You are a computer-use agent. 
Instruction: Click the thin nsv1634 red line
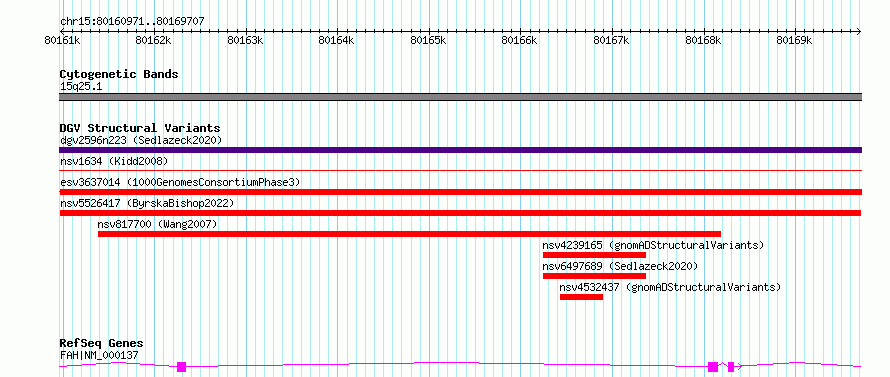pyautogui.click(x=460, y=170)
